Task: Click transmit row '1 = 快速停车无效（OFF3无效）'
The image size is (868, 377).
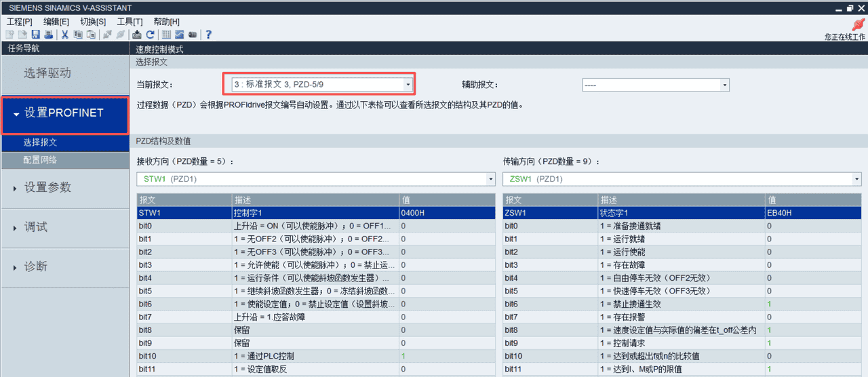Action: [x=682, y=291]
